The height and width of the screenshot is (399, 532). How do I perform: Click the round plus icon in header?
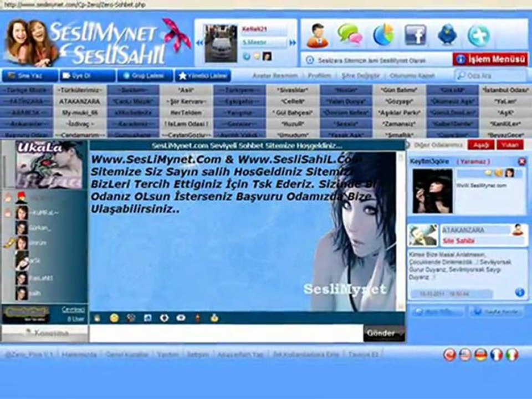coord(479,35)
